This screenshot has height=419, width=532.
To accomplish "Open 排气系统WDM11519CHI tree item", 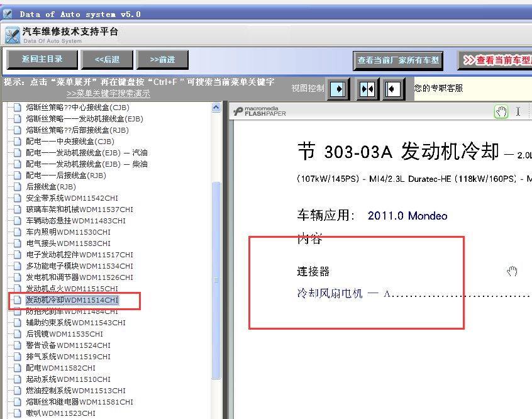I will 68,357.
